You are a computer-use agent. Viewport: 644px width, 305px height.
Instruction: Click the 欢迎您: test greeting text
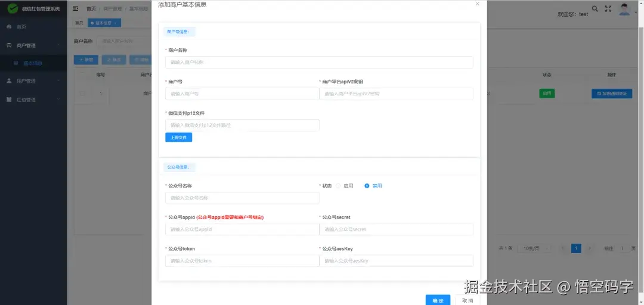click(572, 14)
